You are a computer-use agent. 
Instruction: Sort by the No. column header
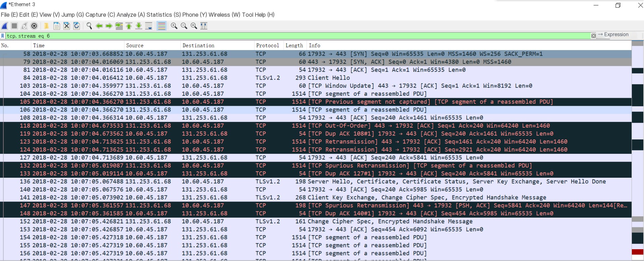(x=15, y=45)
